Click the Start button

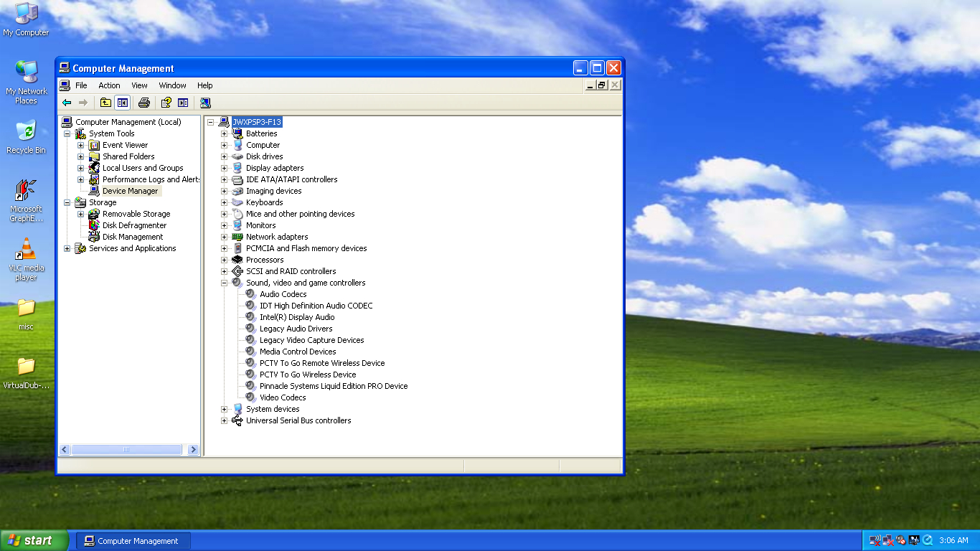pos(34,540)
